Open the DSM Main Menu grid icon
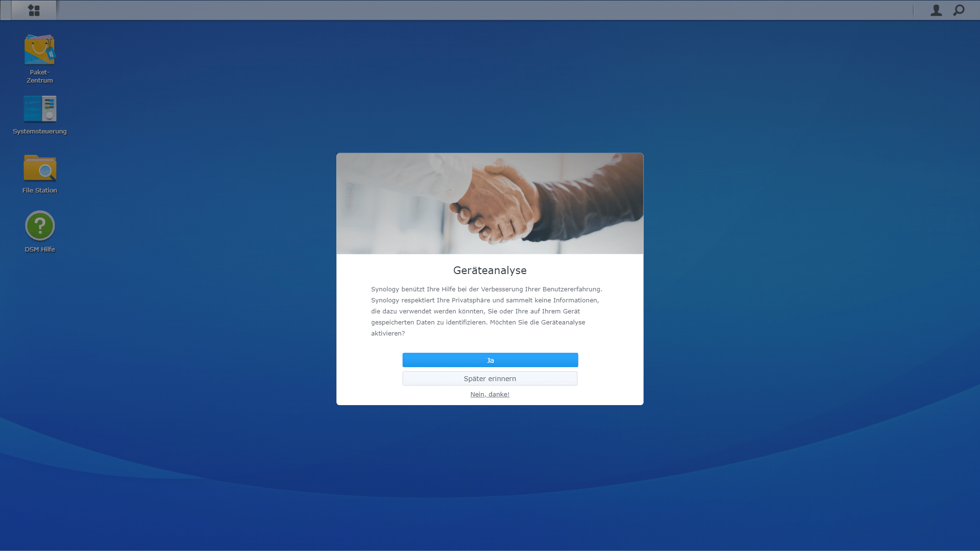Screen dimensions: 980x551 tap(34, 10)
